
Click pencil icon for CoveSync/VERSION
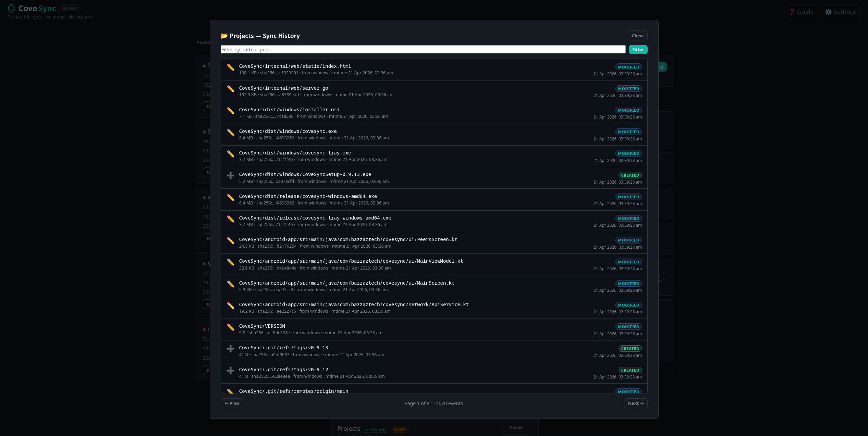(x=231, y=327)
